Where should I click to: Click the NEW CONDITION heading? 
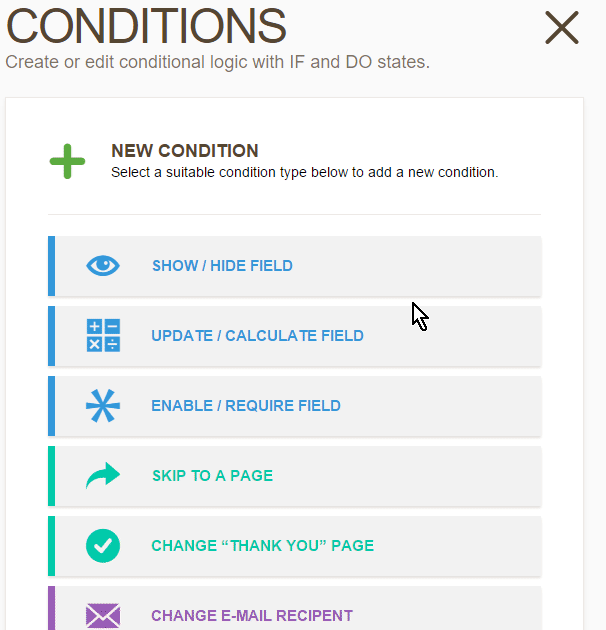coord(185,151)
